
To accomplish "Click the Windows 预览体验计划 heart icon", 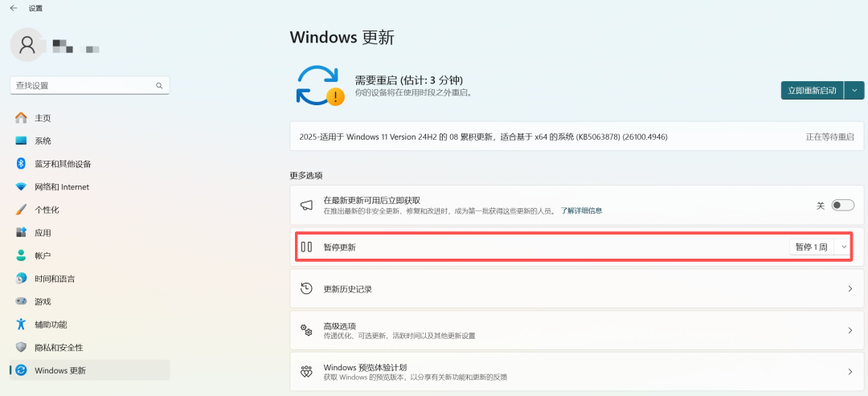I will (x=307, y=372).
